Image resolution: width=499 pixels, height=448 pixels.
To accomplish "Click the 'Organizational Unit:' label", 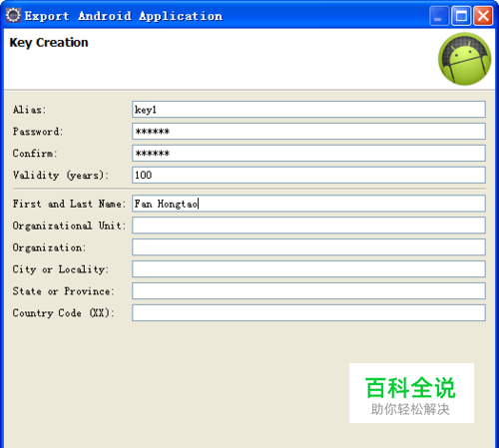I will coord(69,225).
